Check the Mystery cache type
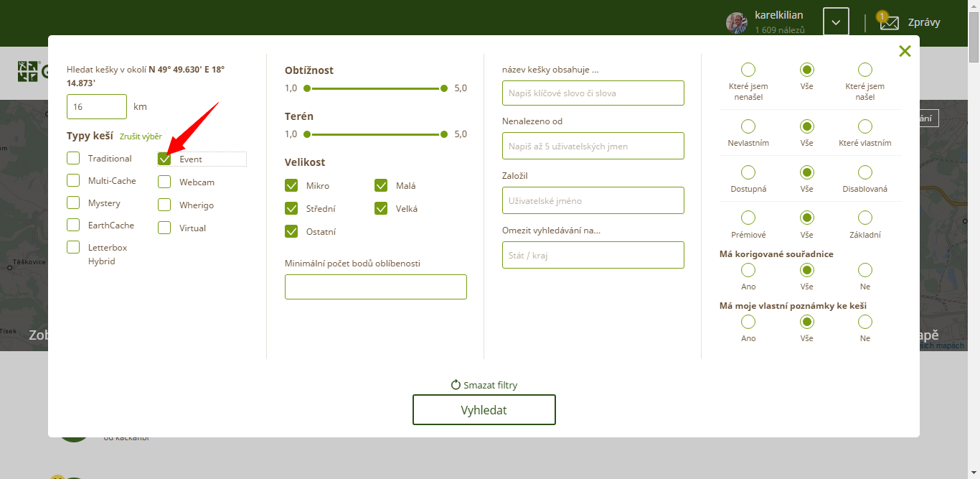Image resolution: width=980 pixels, height=479 pixels. click(x=73, y=203)
